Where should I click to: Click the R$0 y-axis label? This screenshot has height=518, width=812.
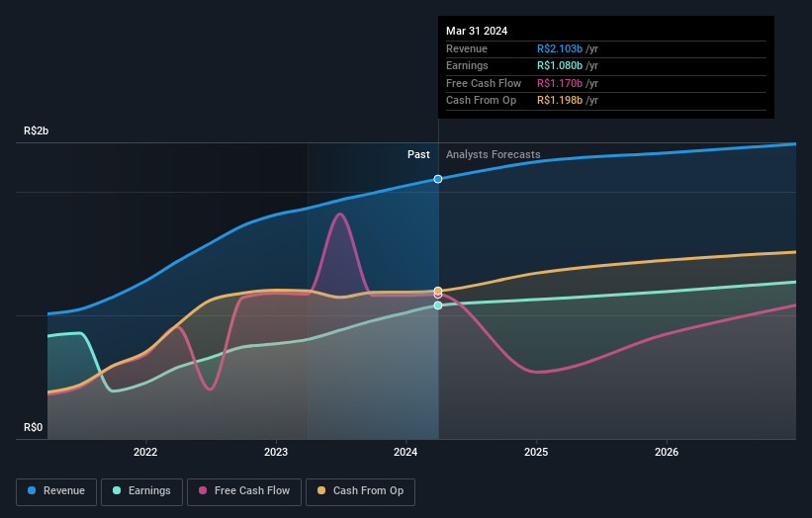[x=34, y=427]
